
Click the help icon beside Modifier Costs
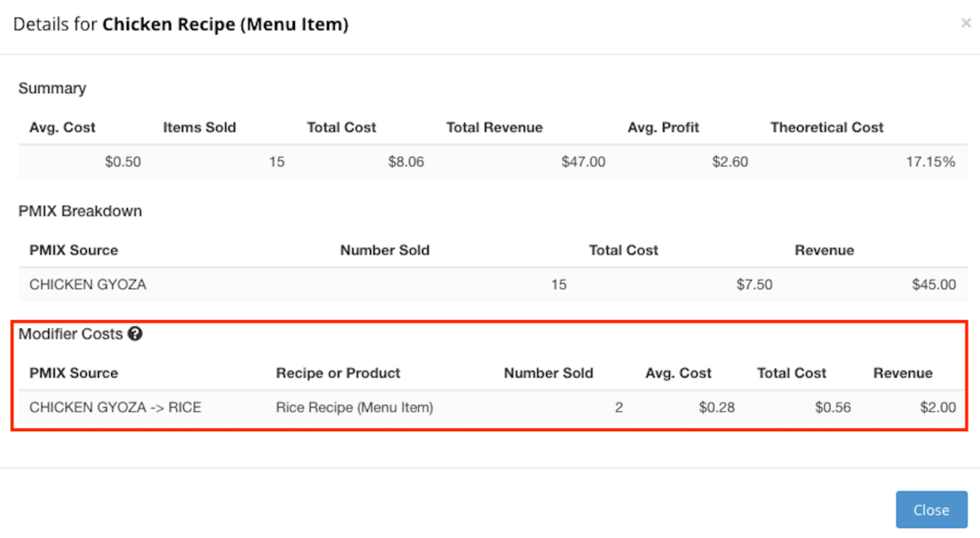(135, 334)
